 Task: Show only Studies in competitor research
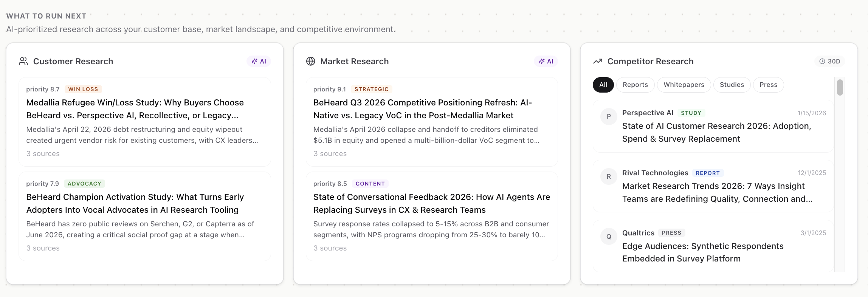click(732, 85)
